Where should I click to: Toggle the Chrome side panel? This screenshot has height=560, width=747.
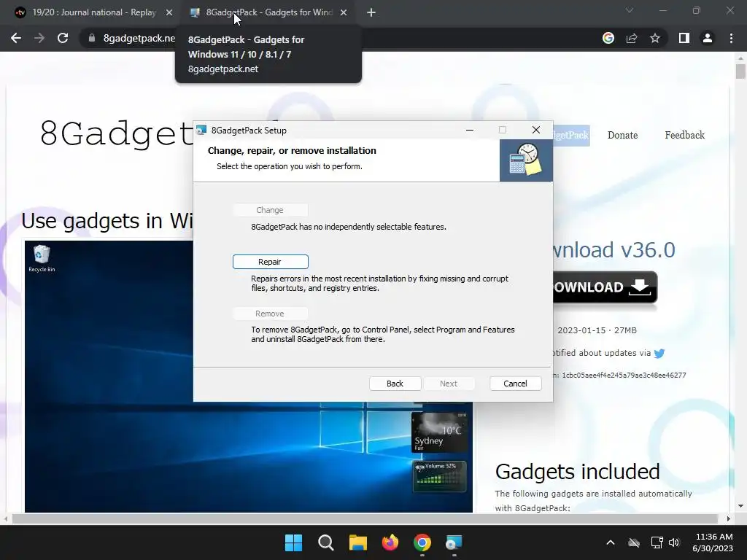pos(684,38)
